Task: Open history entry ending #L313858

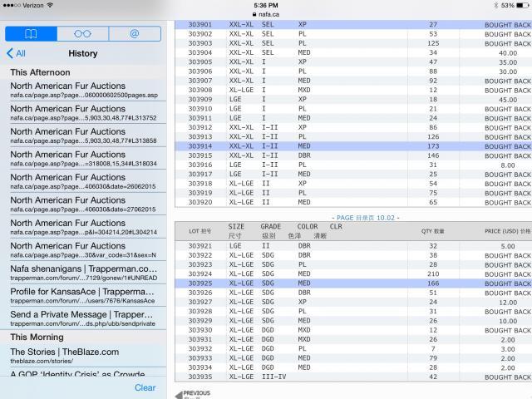Action: tap(84, 135)
